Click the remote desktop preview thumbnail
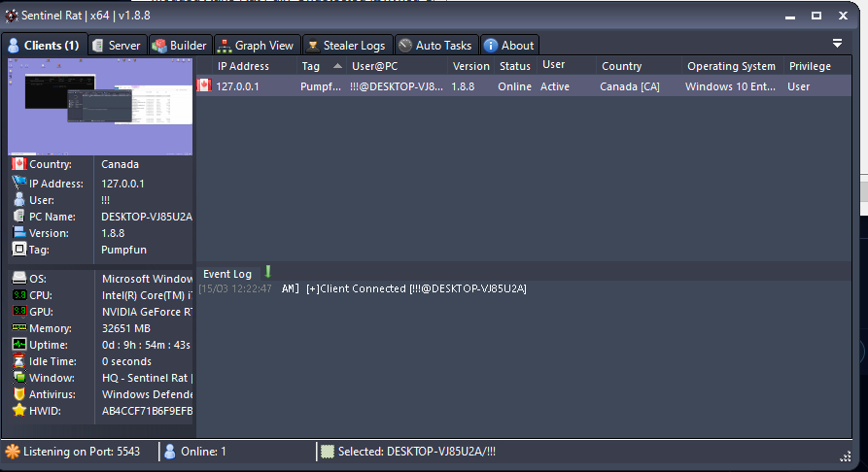 click(100, 106)
